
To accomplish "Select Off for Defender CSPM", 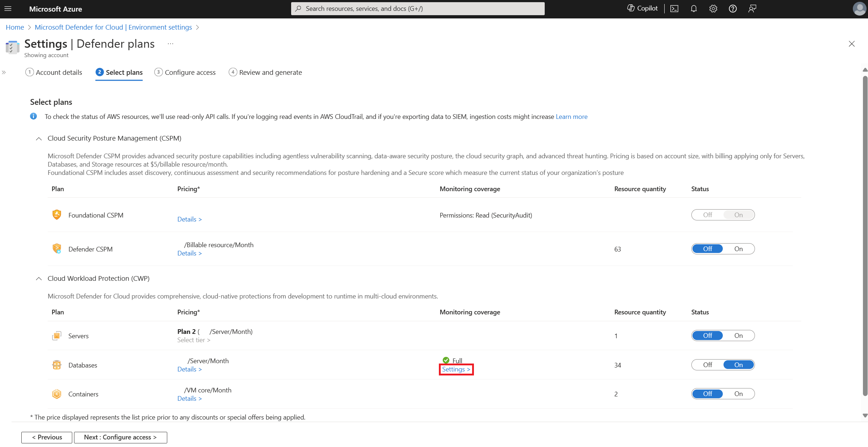I will tap(708, 249).
